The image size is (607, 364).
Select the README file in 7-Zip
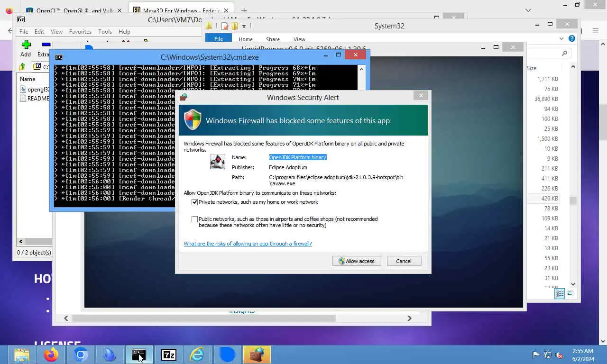(35, 99)
